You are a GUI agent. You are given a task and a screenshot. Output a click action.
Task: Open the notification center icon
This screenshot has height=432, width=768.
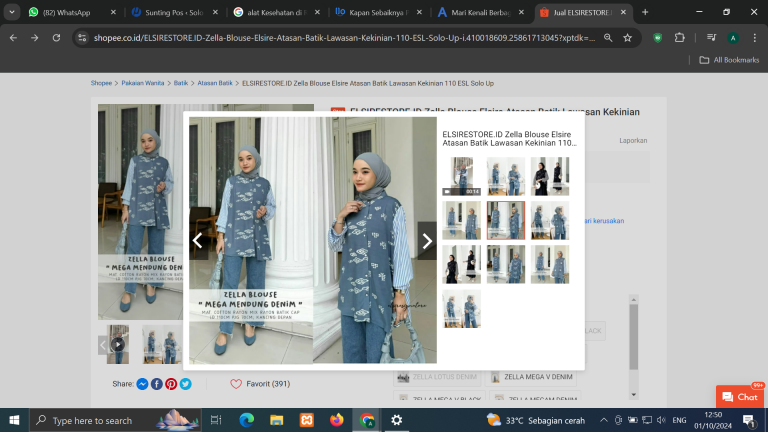(x=748, y=420)
